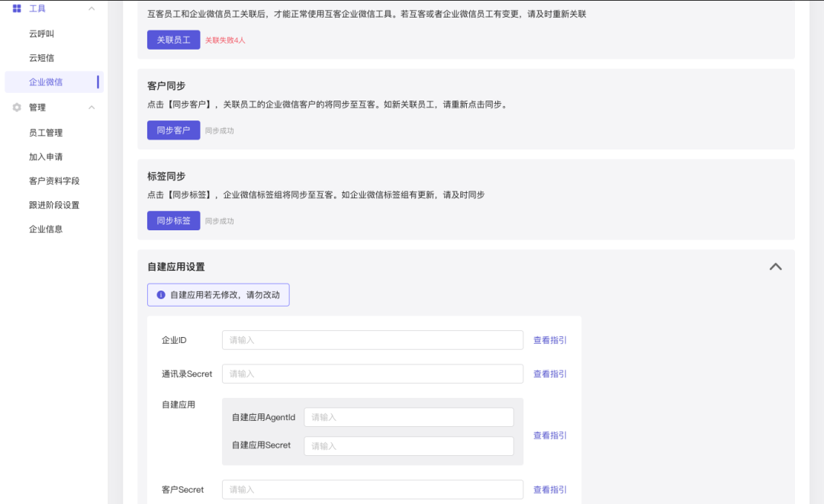Collapse the 自建应用设置 panel
This screenshot has width=824, height=504.
tap(776, 267)
